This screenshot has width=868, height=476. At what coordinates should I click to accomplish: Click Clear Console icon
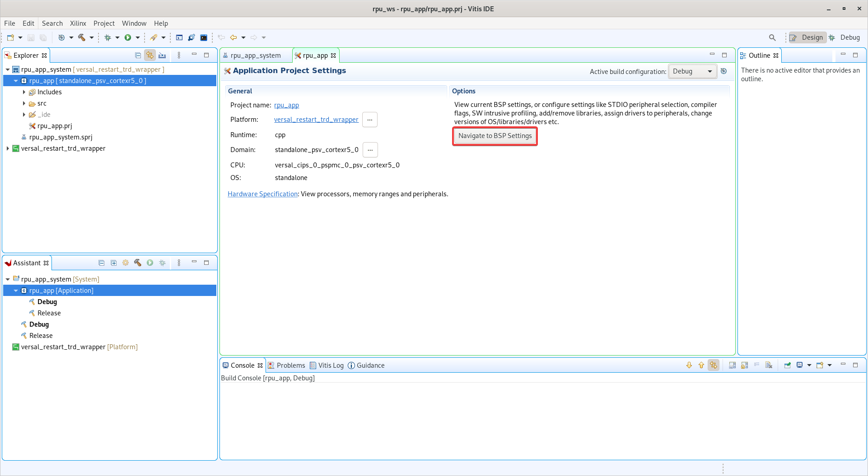click(x=769, y=365)
